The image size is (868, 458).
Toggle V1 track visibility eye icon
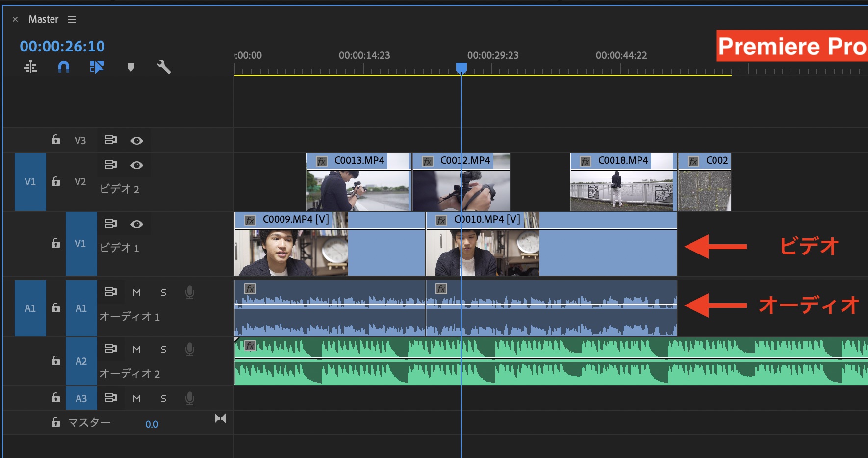coord(137,224)
